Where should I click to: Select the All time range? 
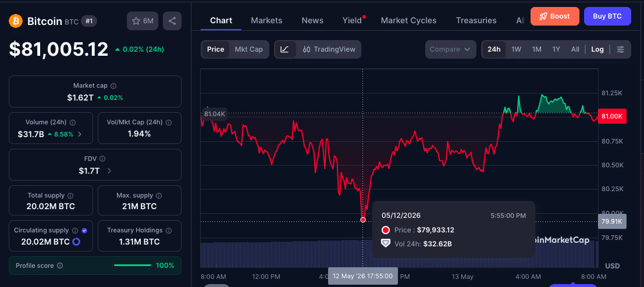(575, 49)
